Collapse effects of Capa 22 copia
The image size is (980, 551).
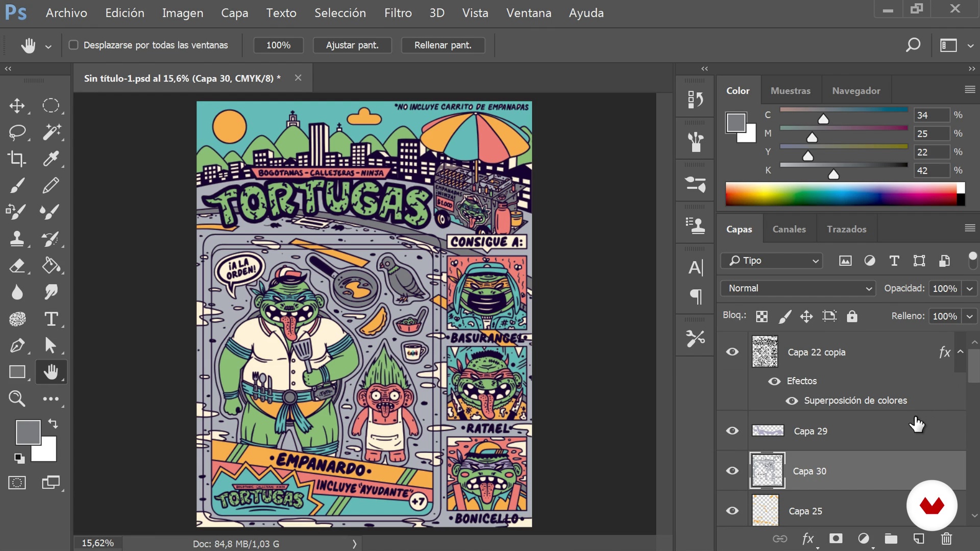pos(960,352)
